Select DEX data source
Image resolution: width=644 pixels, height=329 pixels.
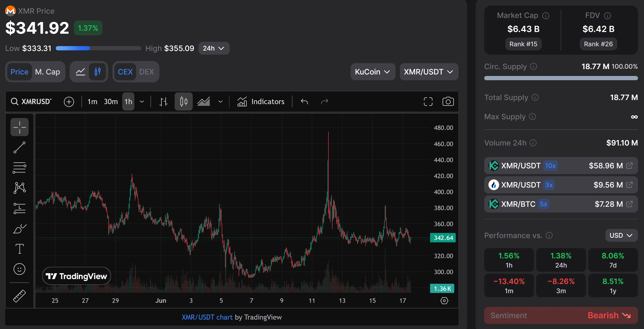147,72
